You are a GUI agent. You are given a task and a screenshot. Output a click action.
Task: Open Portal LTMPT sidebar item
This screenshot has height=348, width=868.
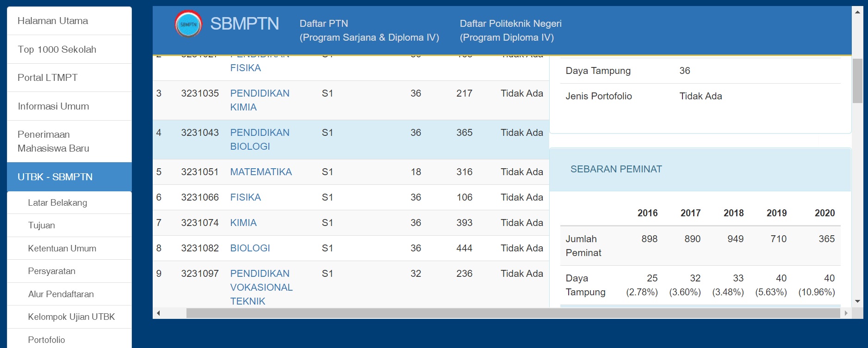(69, 78)
